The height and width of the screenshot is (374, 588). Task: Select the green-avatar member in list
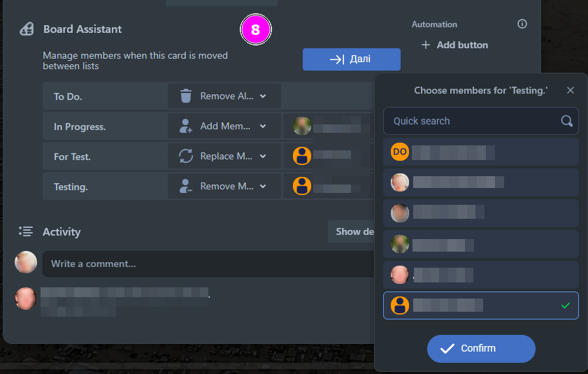pos(481,244)
